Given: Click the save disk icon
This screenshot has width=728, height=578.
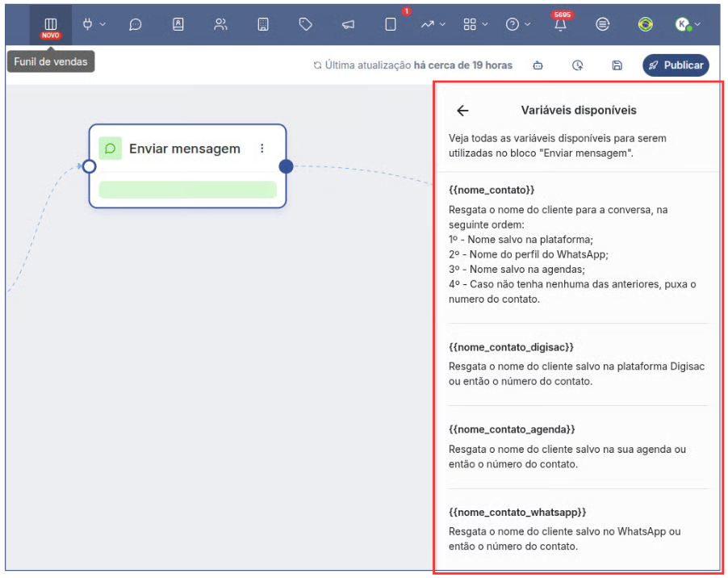Looking at the screenshot, I should pyautogui.click(x=617, y=65).
